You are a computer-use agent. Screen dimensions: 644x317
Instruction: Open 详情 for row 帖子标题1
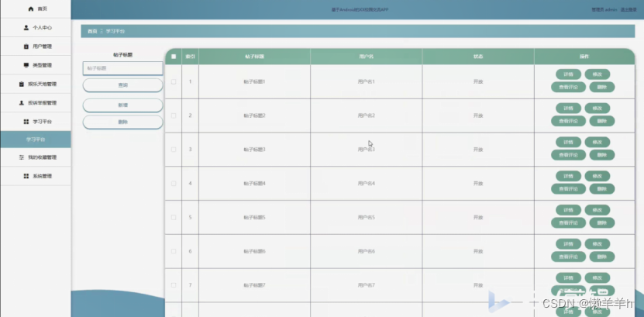click(568, 74)
